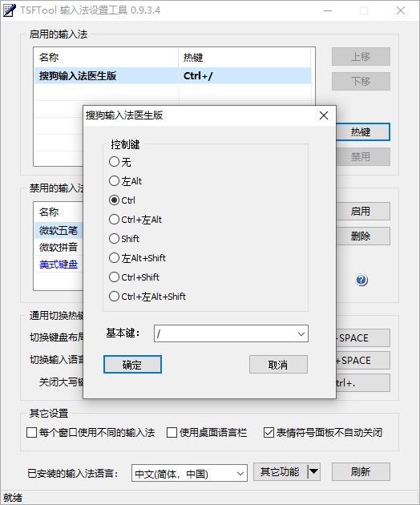The image size is (420, 505).
Task: Click the 上移 button
Action: (361, 57)
